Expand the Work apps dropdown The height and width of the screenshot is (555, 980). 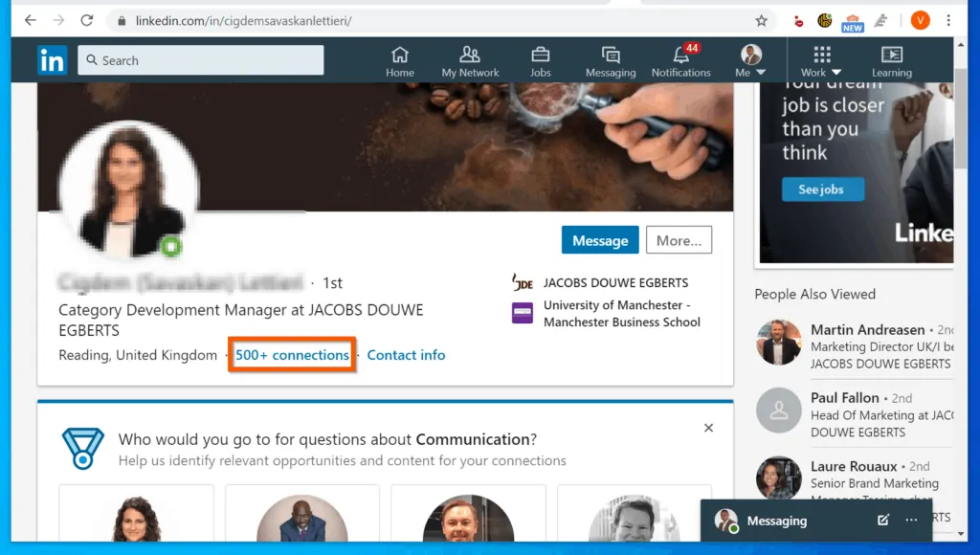pyautogui.click(x=821, y=62)
